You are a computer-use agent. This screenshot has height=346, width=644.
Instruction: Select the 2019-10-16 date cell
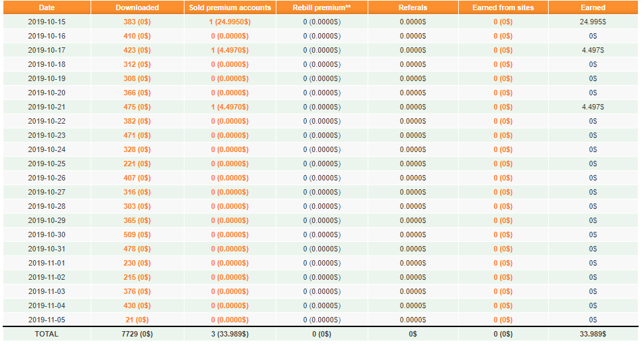[x=47, y=36]
